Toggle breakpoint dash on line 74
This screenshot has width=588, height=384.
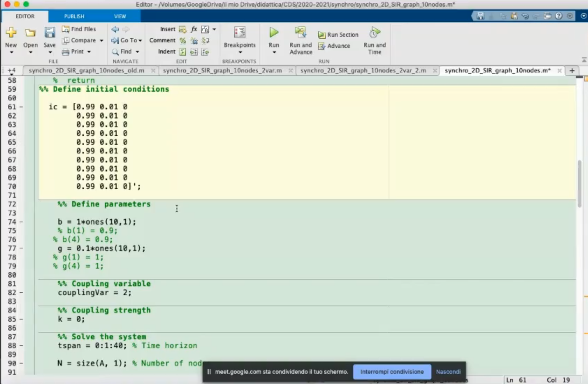(21, 222)
